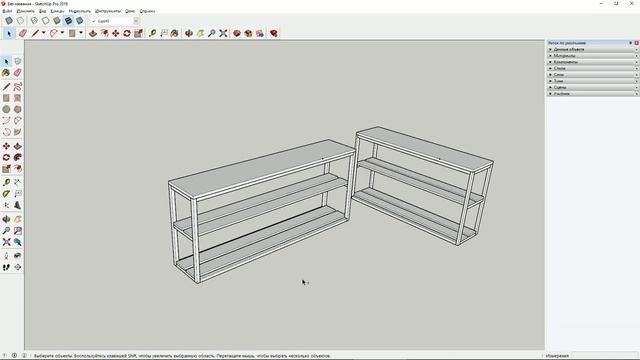This screenshot has width=640, height=360.
Task: Click Tape Measure in the top toolbar
Action: (x=152, y=33)
